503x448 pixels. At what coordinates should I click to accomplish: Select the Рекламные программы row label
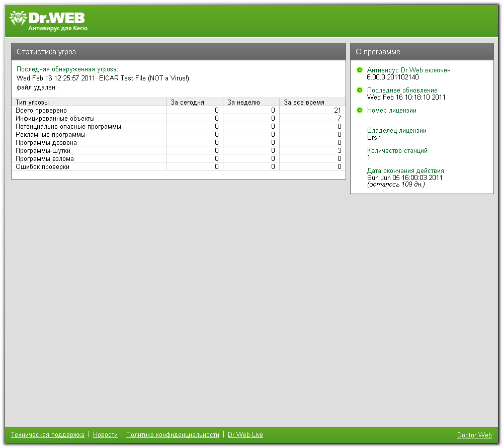[50, 134]
